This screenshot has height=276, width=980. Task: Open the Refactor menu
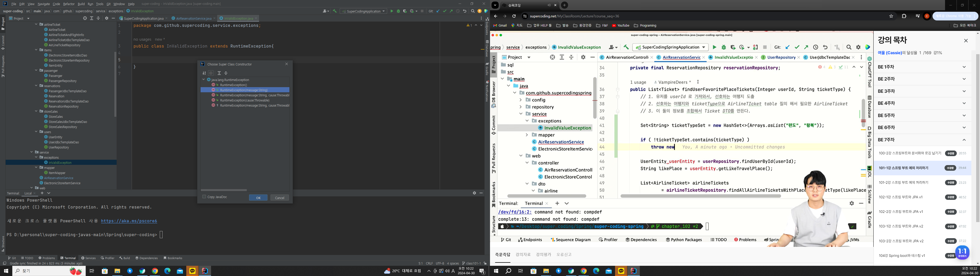point(69,4)
